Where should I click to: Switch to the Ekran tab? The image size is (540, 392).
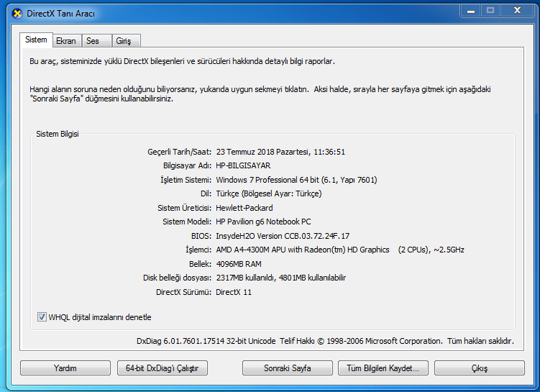click(67, 41)
